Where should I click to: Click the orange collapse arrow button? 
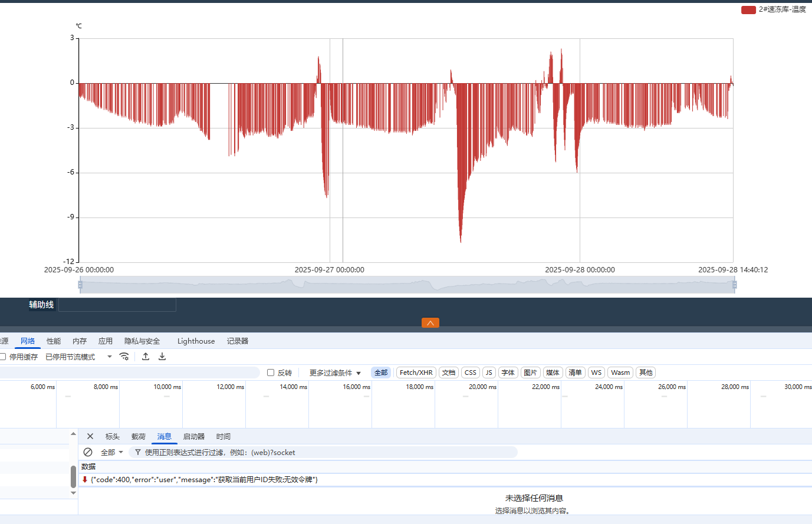[430, 322]
